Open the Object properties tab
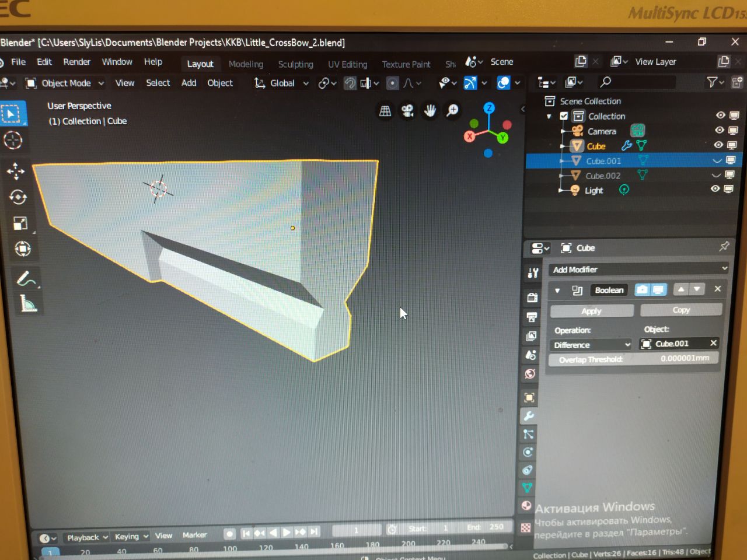The height and width of the screenshot is (560, 747). point(529,398)
